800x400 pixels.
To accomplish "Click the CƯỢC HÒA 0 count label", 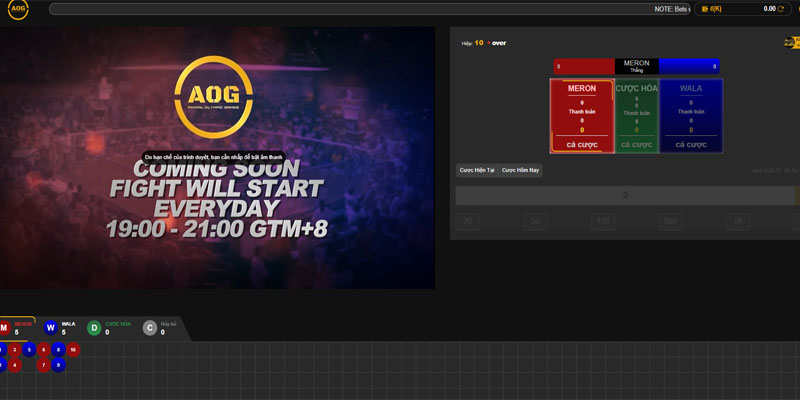I will coord(118,328).
